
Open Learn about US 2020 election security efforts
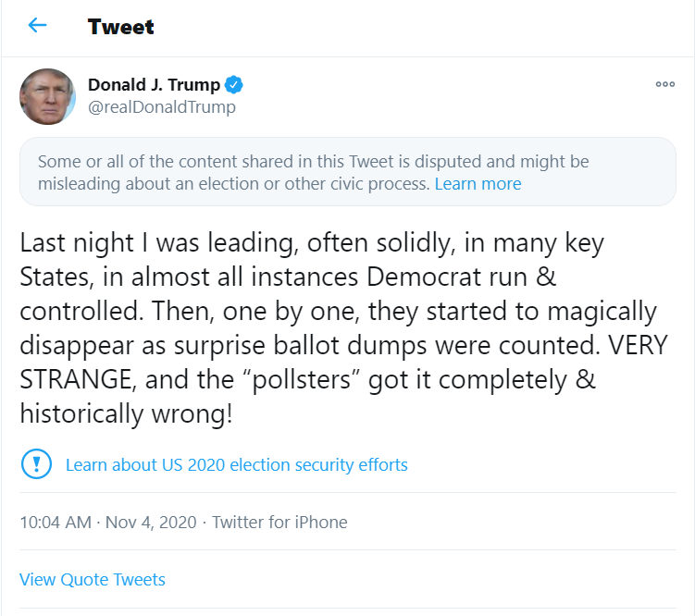(237, 464)
